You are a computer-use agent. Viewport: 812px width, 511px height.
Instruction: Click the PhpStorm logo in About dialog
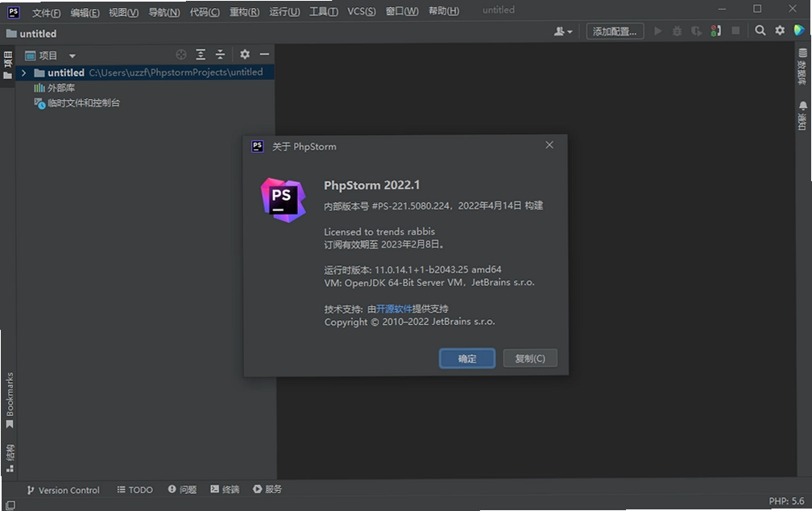pos(283,200)
